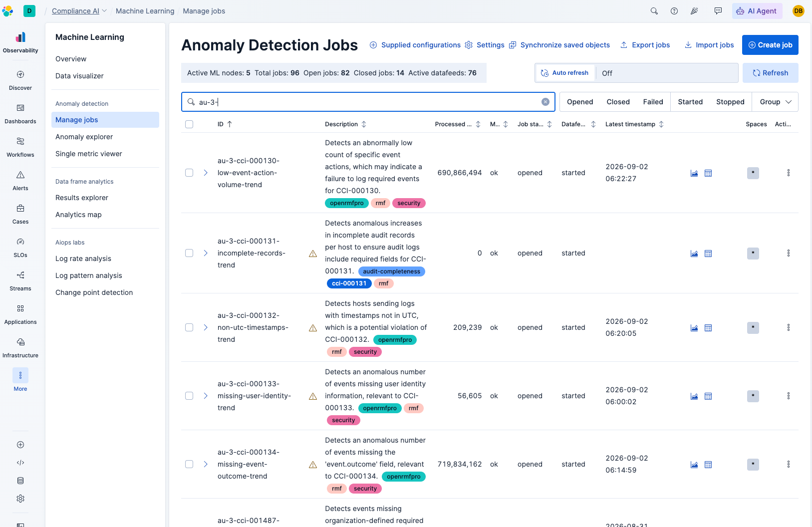Clear the job search field

click(545, 102)
